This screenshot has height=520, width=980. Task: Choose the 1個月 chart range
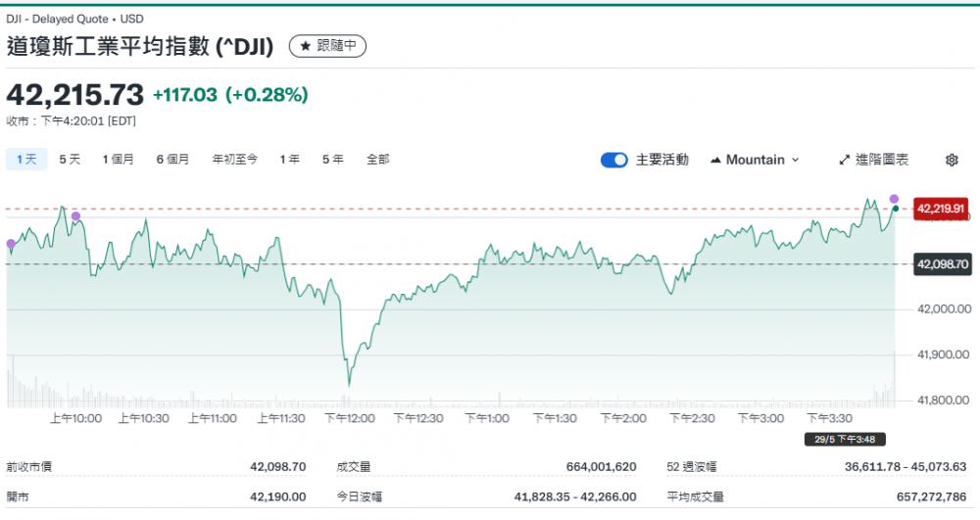(x=118, y=160)
